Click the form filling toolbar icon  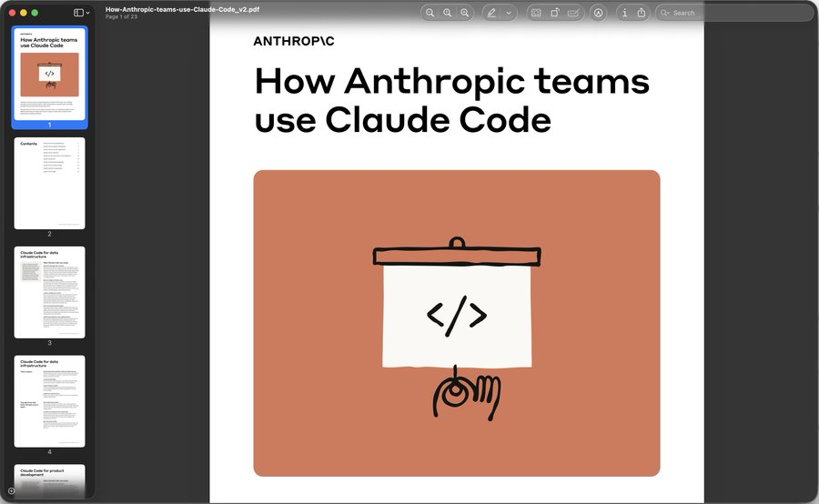click(x=573, y=13)
